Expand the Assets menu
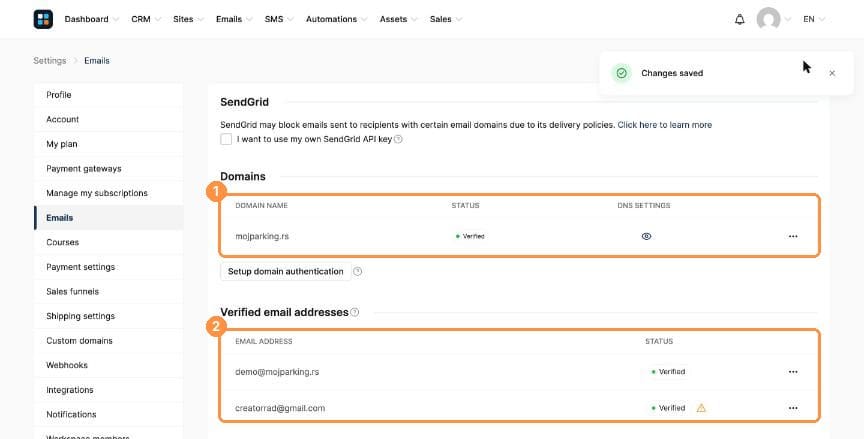Image resolution: width=864 pixels, height=439 pixels. click(398, 19)
